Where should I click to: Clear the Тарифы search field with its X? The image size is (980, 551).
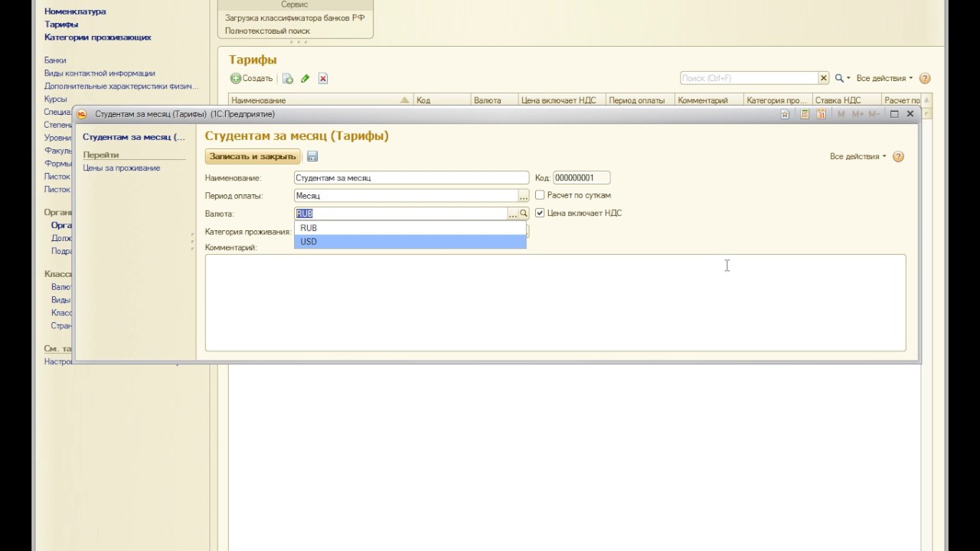point(824,78)
